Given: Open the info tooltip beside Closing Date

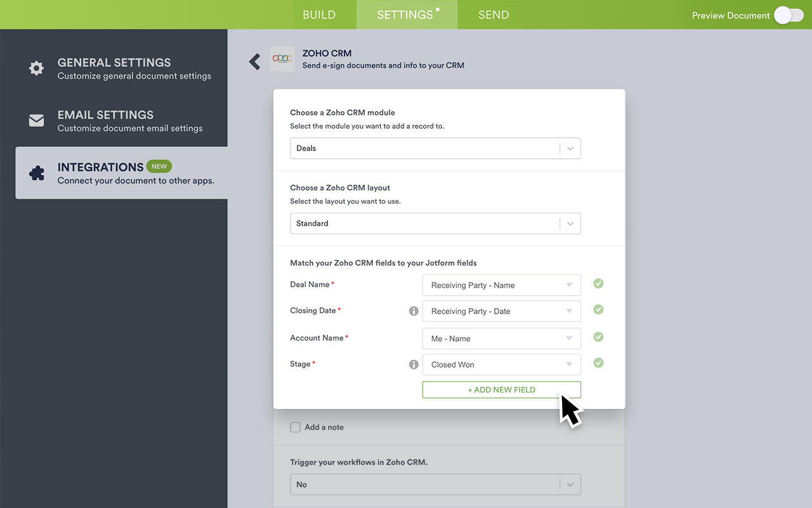Looking at the screenshot, I should [x=414, y=311].
